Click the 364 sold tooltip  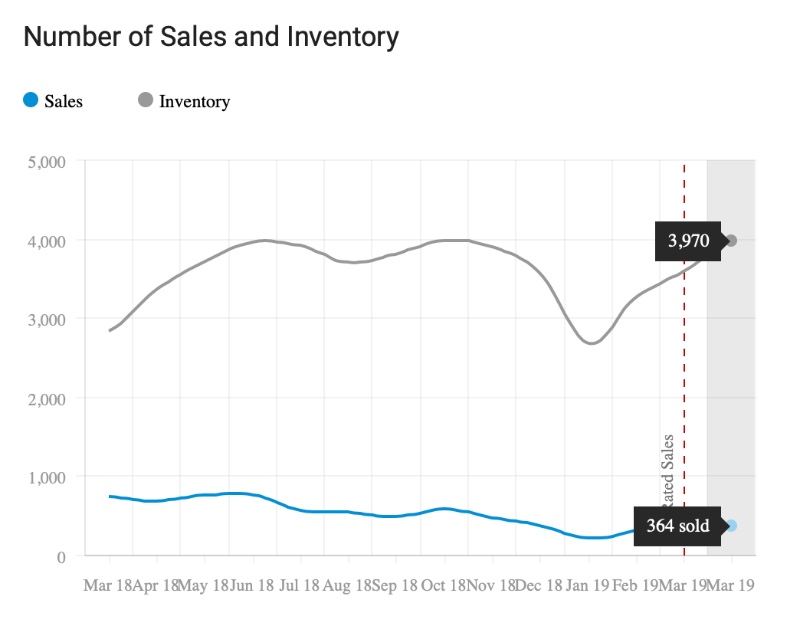(678, 526)
